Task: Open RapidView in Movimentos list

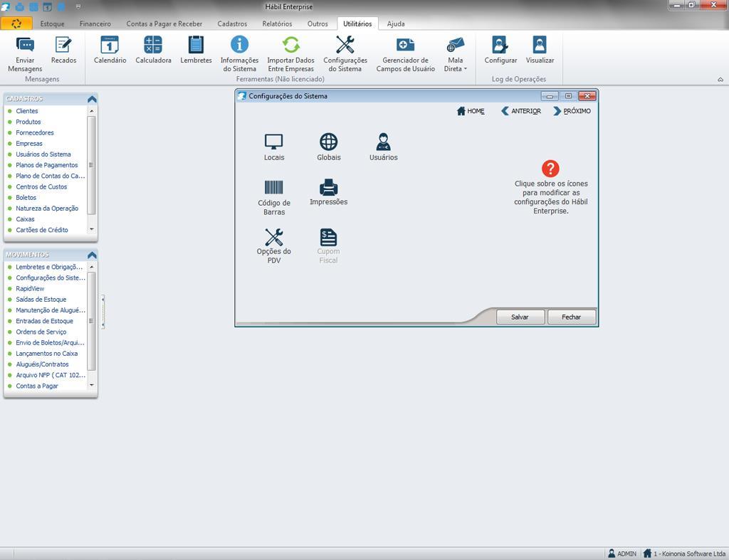Action: point(30,289)
